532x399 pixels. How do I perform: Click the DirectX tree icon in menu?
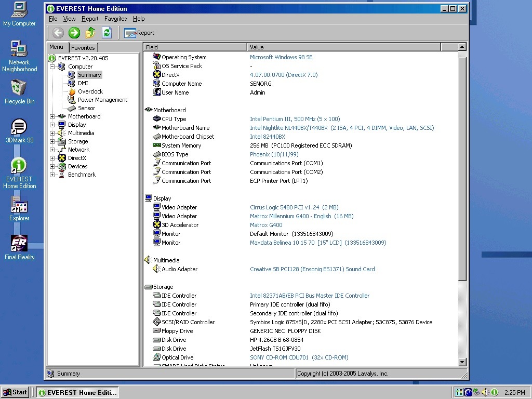coord(61,158)
